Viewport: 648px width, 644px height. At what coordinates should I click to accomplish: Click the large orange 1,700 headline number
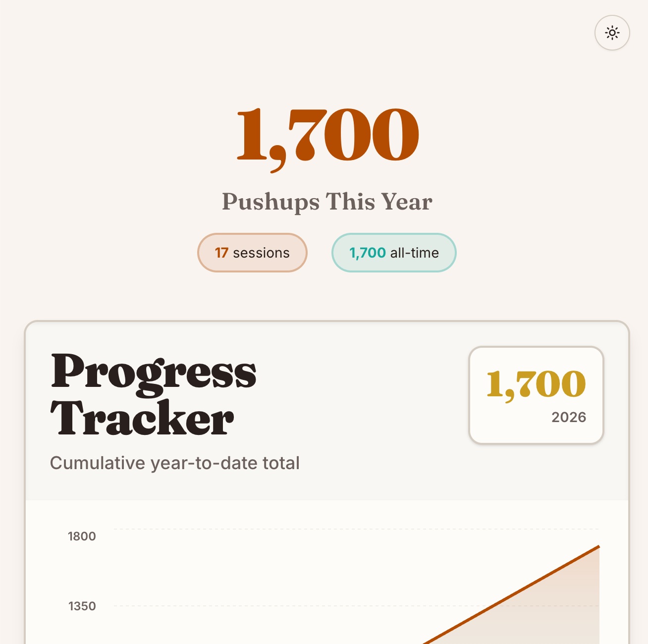(327, 135)
